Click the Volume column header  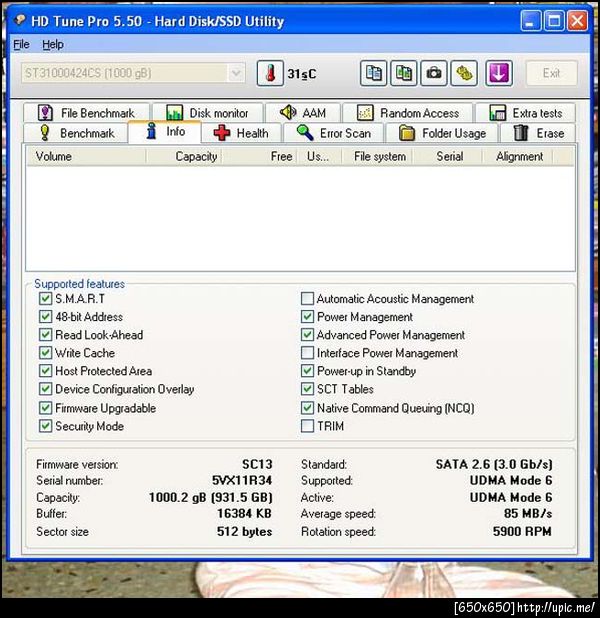tap(86, 156)
